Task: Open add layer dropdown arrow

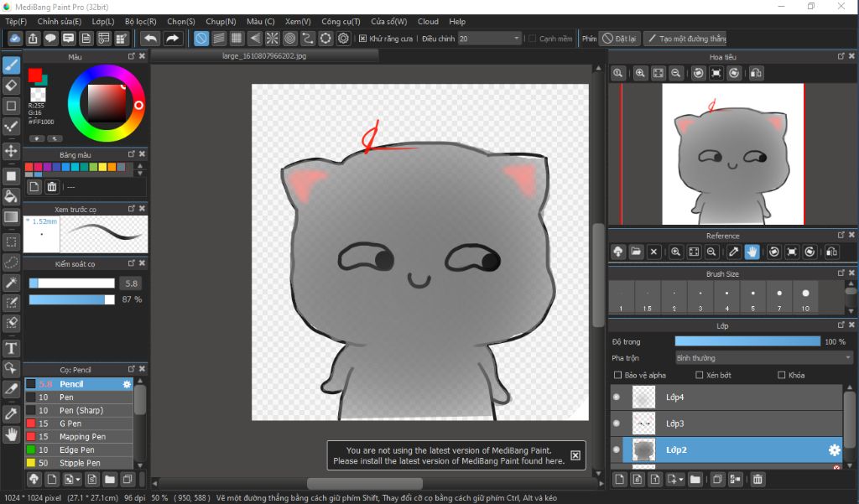Action: pos(681,480)
